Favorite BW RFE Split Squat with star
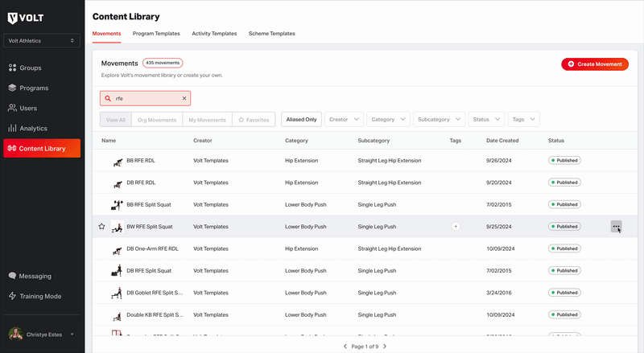The width and height of the screenshot is (644, 353). [x=102, y=226]
